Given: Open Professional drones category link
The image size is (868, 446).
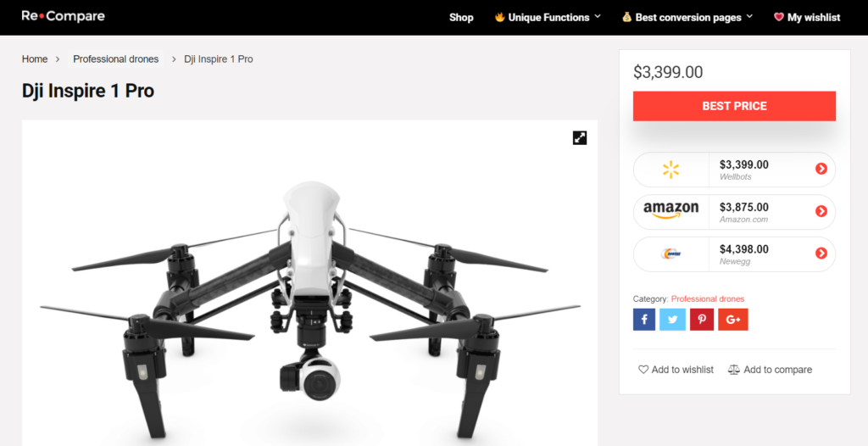Looking at the screenshot, I should tap(708, 299).
